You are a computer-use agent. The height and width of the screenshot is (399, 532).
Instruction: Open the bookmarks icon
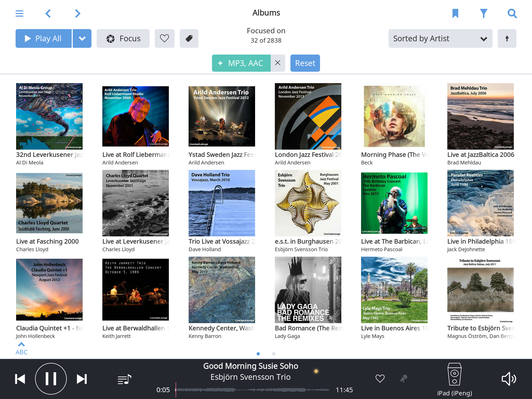point(455,13)
